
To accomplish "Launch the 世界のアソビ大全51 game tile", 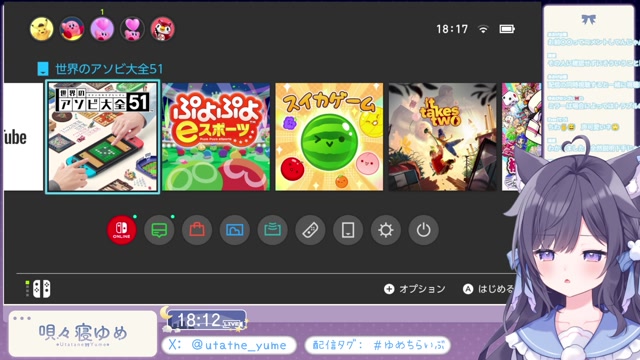I will pyautogui.click(x=102, y=137).
